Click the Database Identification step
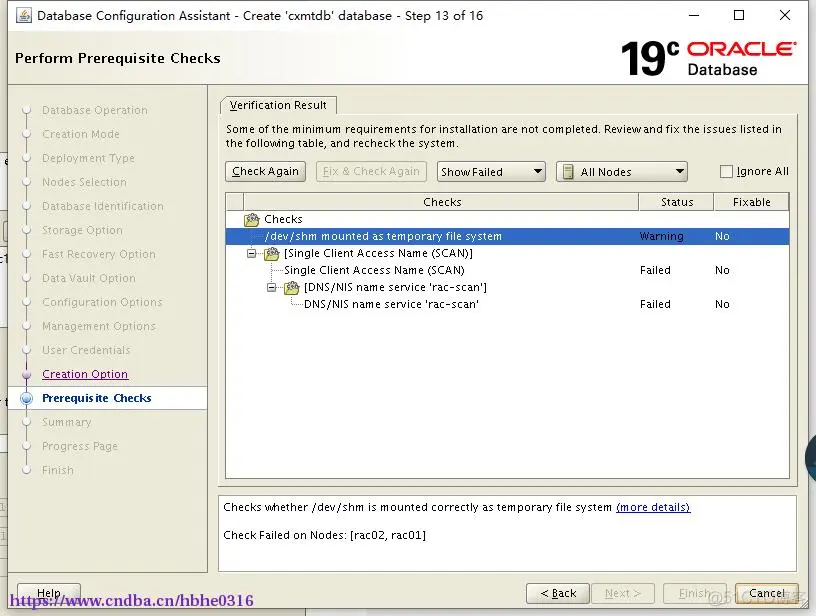 pos(103,207)
